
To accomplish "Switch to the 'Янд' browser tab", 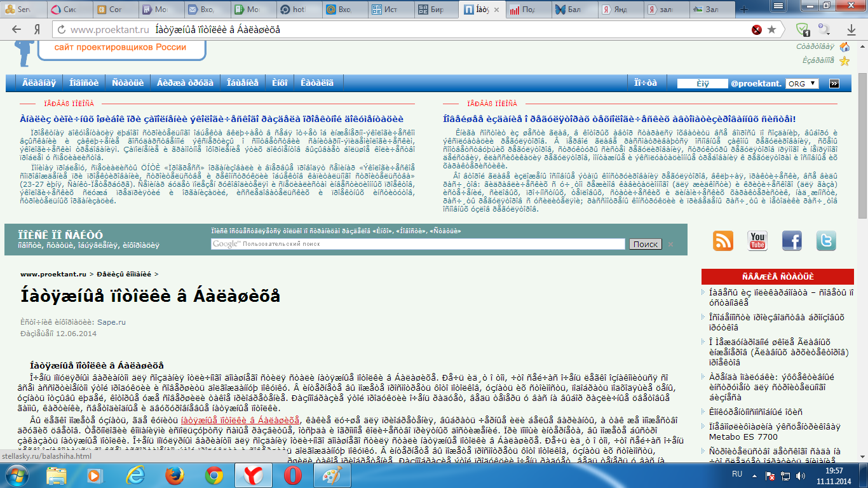I will [x=621, y=10].
